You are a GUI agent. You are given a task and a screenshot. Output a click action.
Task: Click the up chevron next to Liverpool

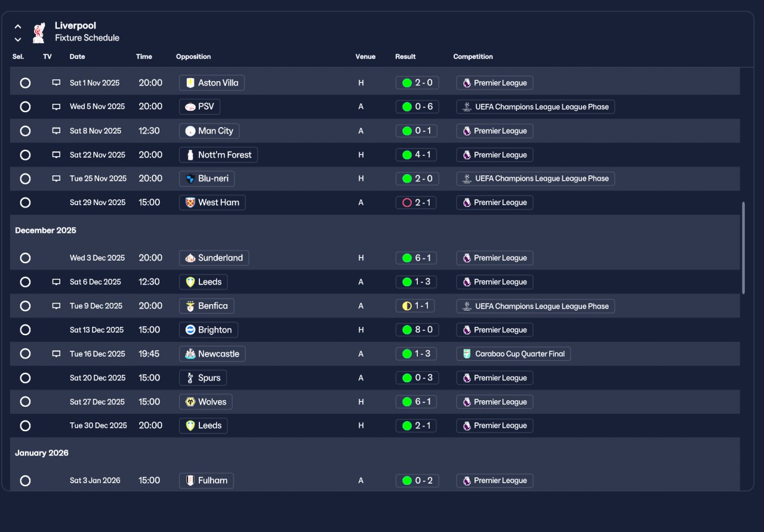coord(18,27)
